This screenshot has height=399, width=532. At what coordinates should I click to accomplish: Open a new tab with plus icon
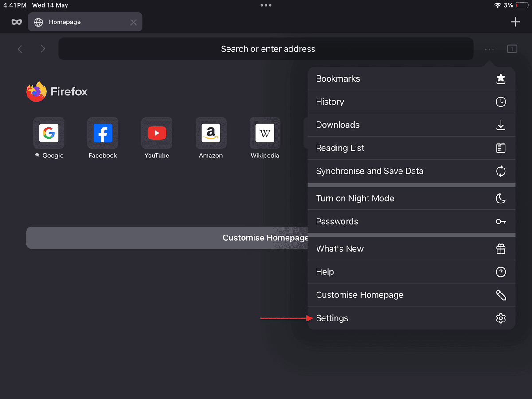pyautogui.click(x=515, y=22)
